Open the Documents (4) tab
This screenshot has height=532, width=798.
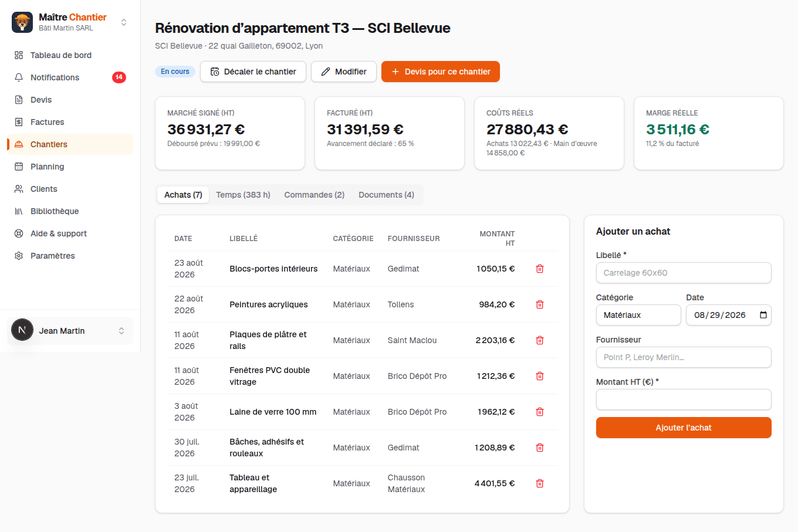coord(386,195)
